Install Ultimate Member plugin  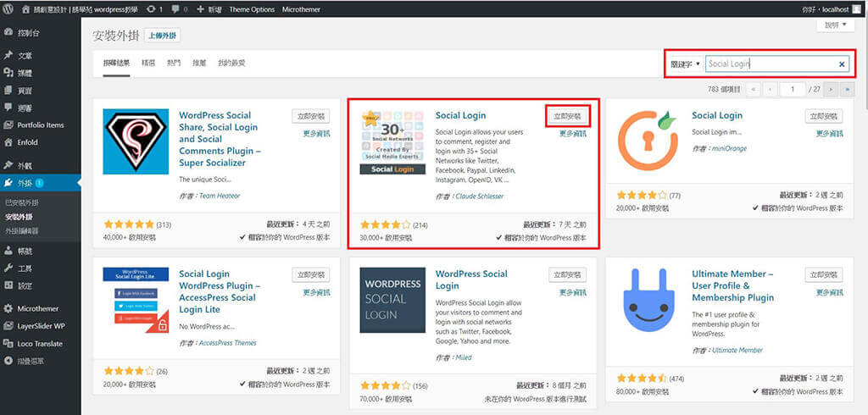point(824,275)
